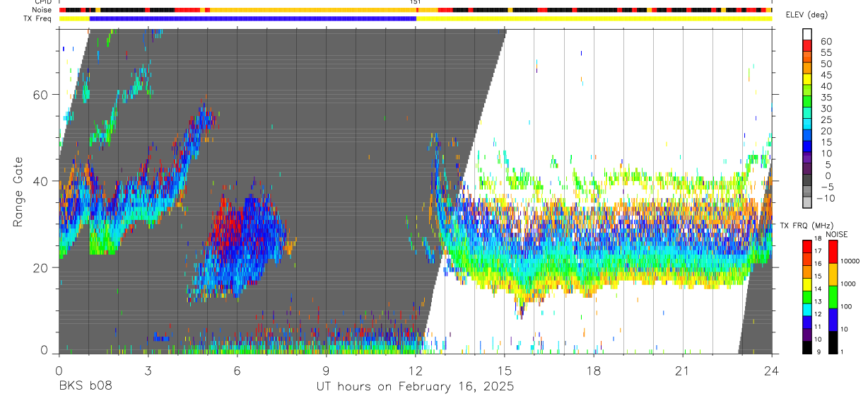Select the 15 hour tick label on the time axis
The image size is (868, 401).
pos(505,371)
